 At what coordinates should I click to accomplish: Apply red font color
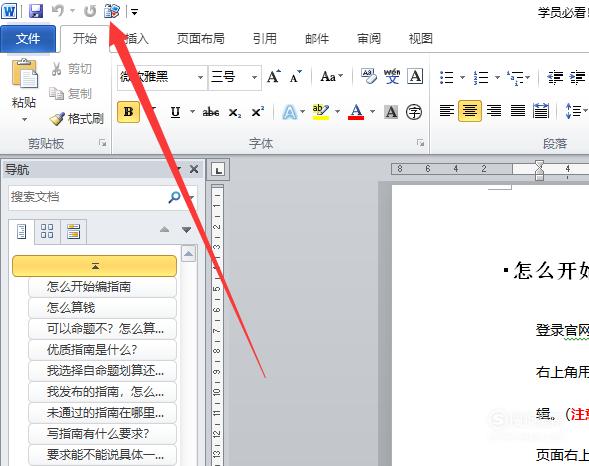356,112
